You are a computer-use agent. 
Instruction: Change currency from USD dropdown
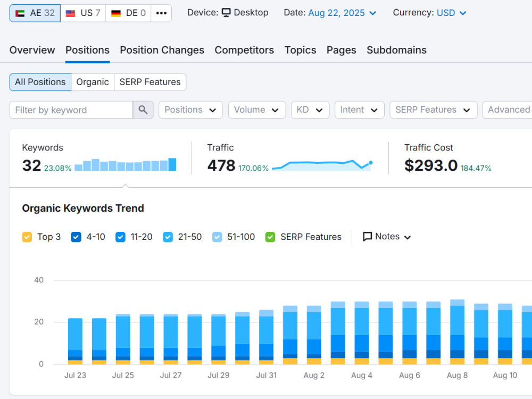pyautogui.click(x=451, y=13)
